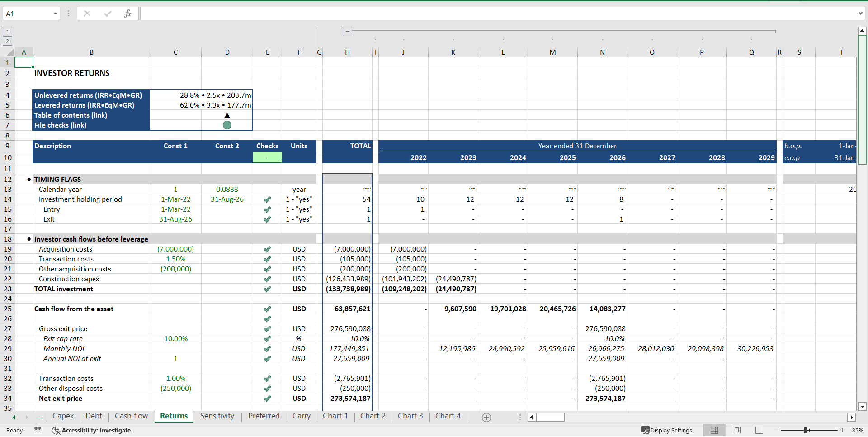Click the Insert Function fx icon
868x437 pixels.
pyautogui.click(x=127, y=14)
